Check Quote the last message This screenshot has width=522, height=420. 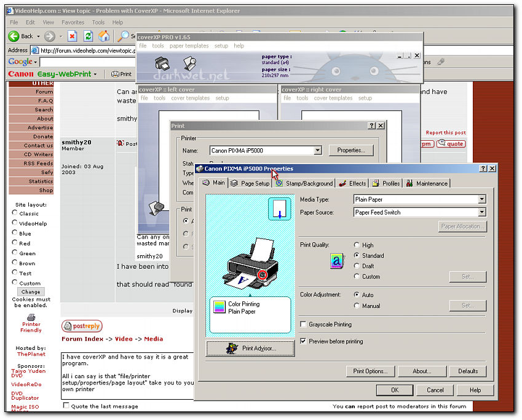point(66,405)
